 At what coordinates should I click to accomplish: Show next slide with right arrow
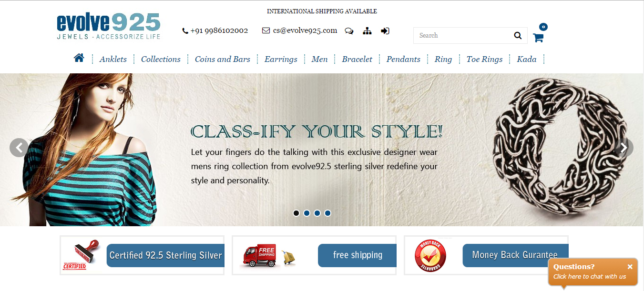pyautogui.click(x=624, y=147)
